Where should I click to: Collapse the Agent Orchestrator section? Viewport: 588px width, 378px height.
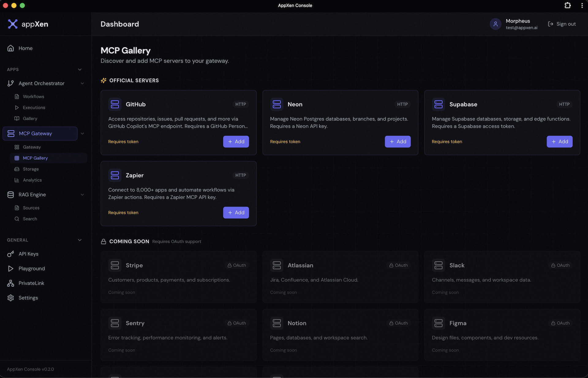click(82, 83)
